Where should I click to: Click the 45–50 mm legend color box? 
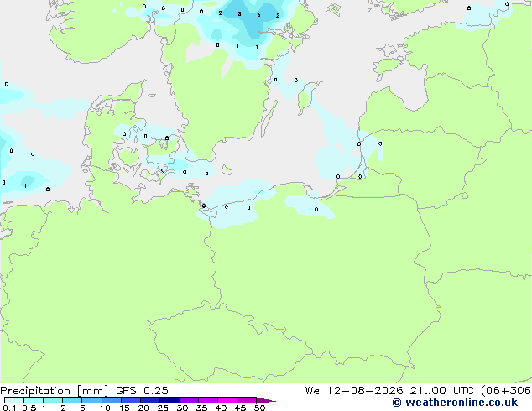pos(247,400)
